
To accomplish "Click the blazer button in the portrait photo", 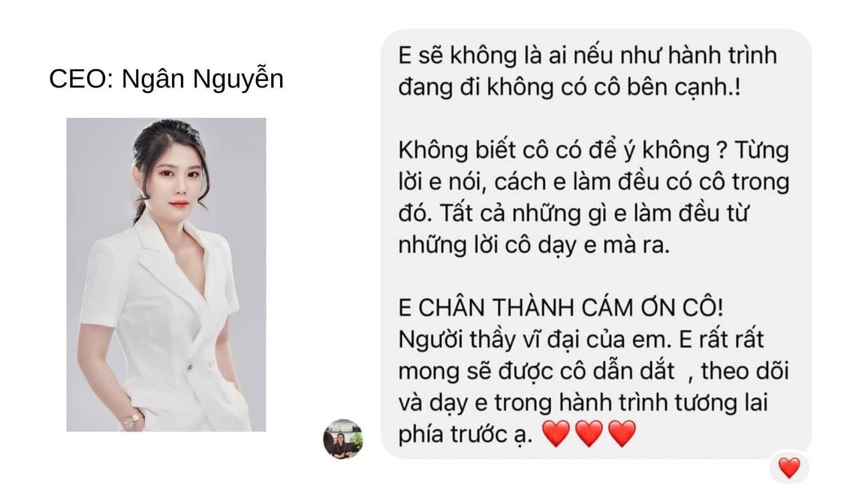I will [x=189, y=367].
